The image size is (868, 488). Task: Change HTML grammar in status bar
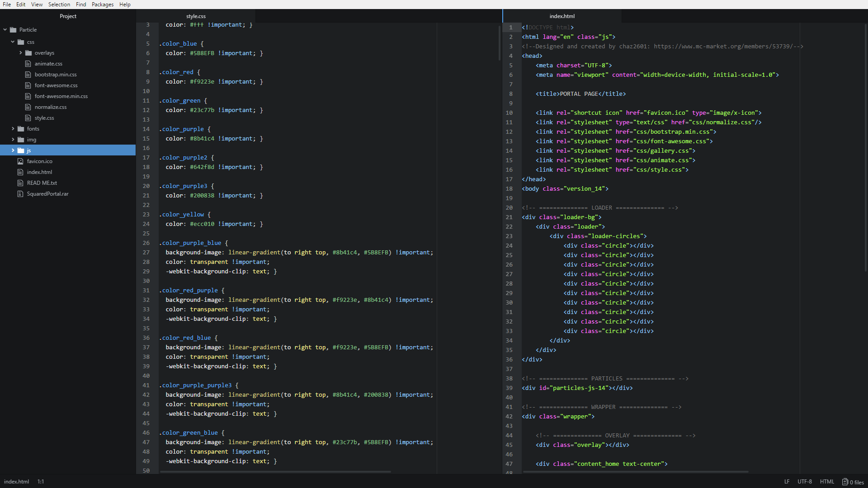click(x=827, y=482)
